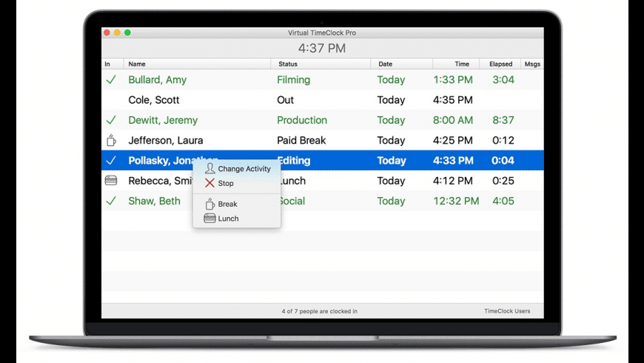Select Break in the context menu
The height and width of the screenshot is (363, 644).
click(x=237, y=204)
